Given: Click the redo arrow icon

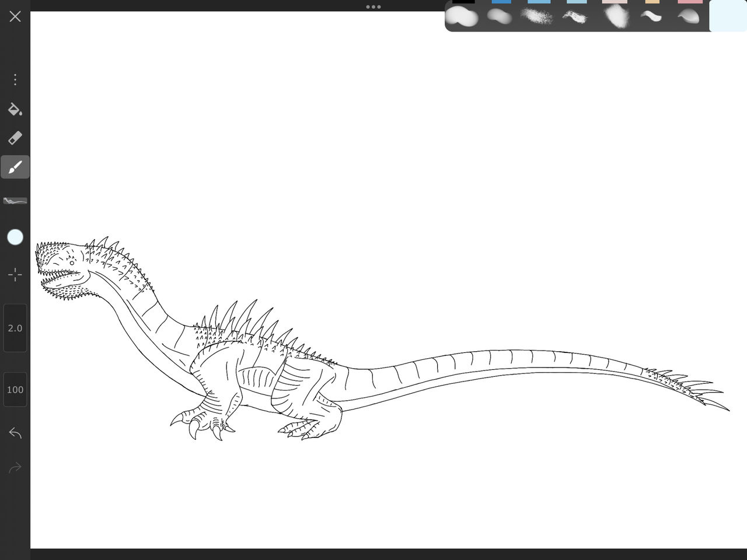Looking at the screenshot, I should (15, 467).
